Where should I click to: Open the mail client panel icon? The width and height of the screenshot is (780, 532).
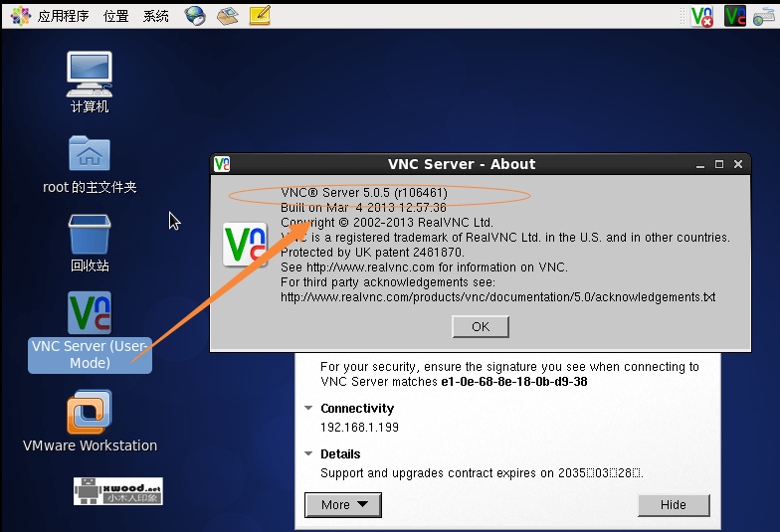point(227,16)
